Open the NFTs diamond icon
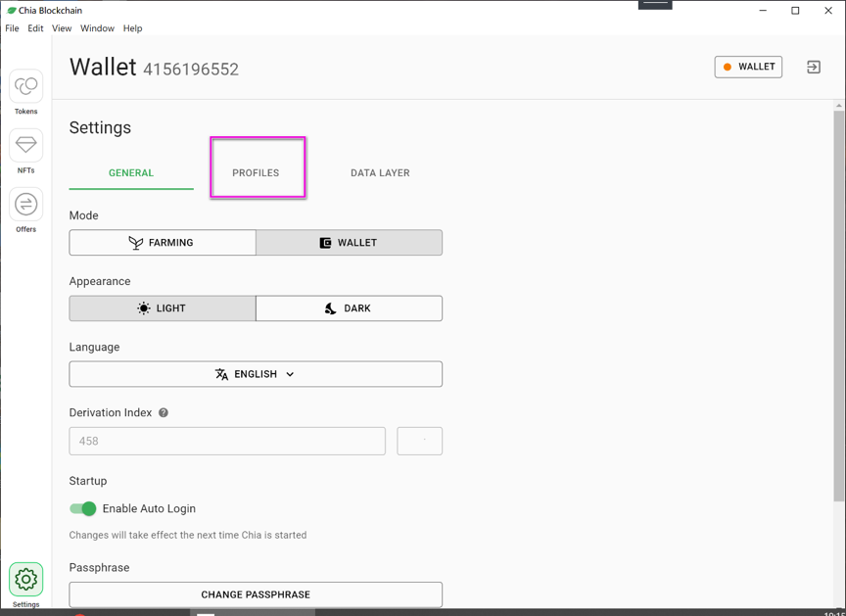This screenshot has height=616, width=846. point(25,145)
